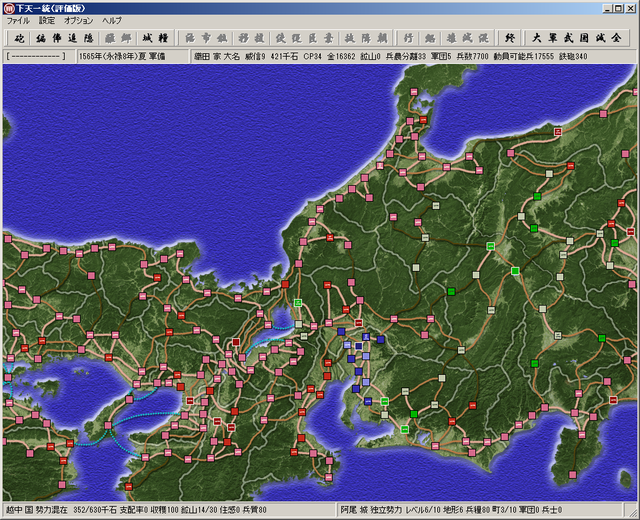Screen dimensions: 640x520
Task: Open the 俸 (stipend) toolbar command
Action: 57,38
